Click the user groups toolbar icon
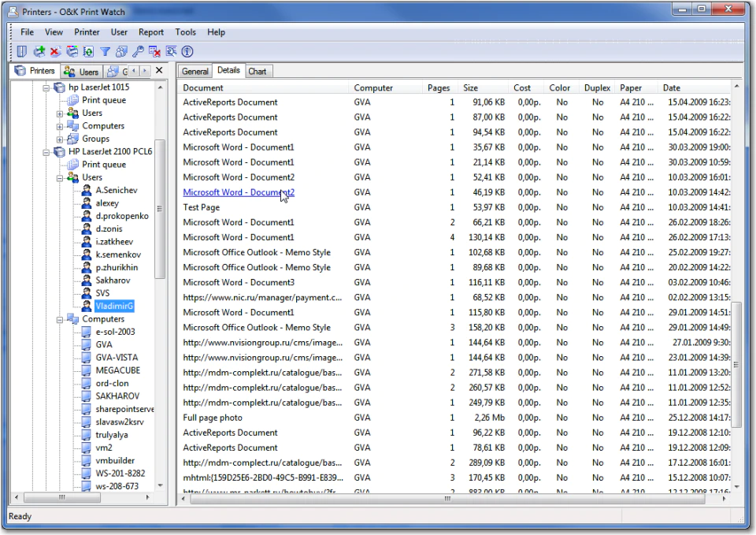 click(121, 52)
